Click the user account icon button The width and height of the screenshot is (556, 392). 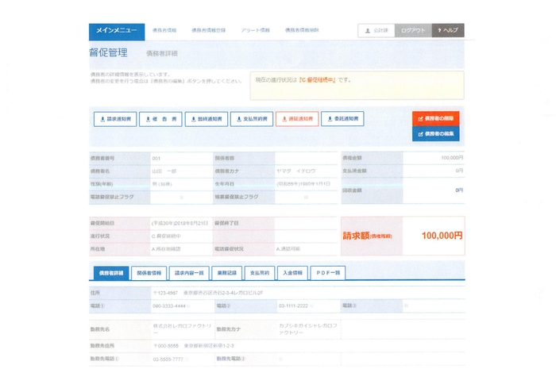[x=376, y=30]
